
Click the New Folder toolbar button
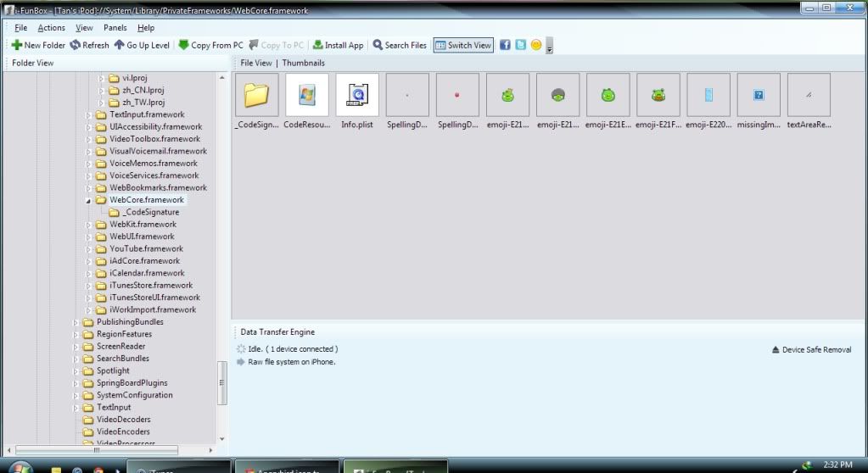coord(38,46)
